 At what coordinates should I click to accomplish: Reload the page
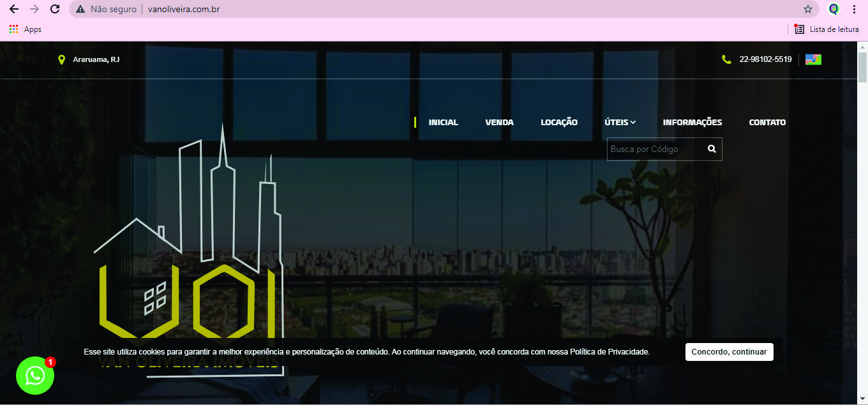(55, 9)
